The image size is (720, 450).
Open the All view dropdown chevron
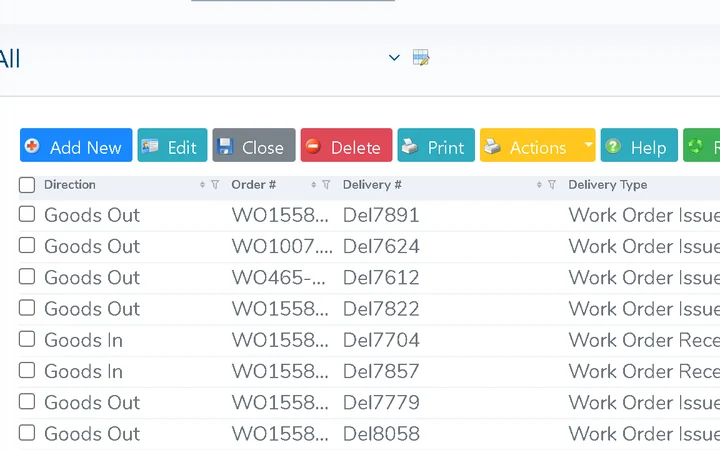click(394, 58)
